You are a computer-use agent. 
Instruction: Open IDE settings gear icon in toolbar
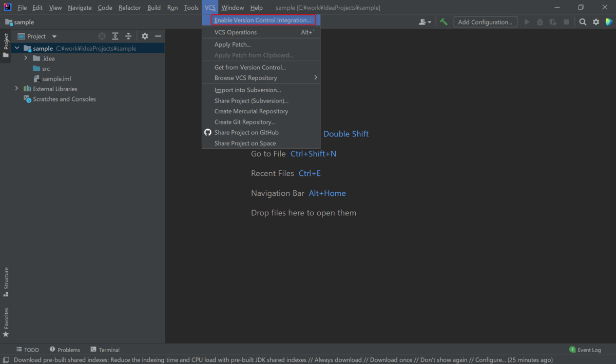[x=596, y=22]
